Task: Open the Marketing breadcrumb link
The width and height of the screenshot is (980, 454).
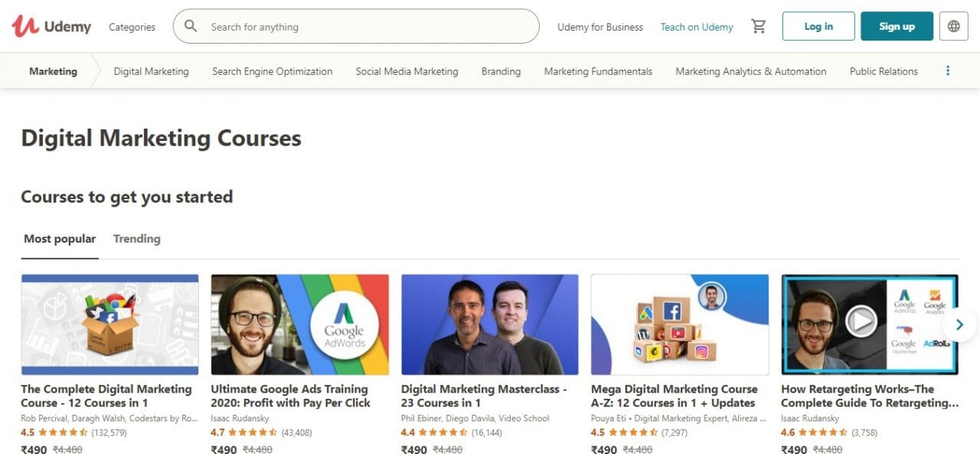Action: (x=53, y=70)
